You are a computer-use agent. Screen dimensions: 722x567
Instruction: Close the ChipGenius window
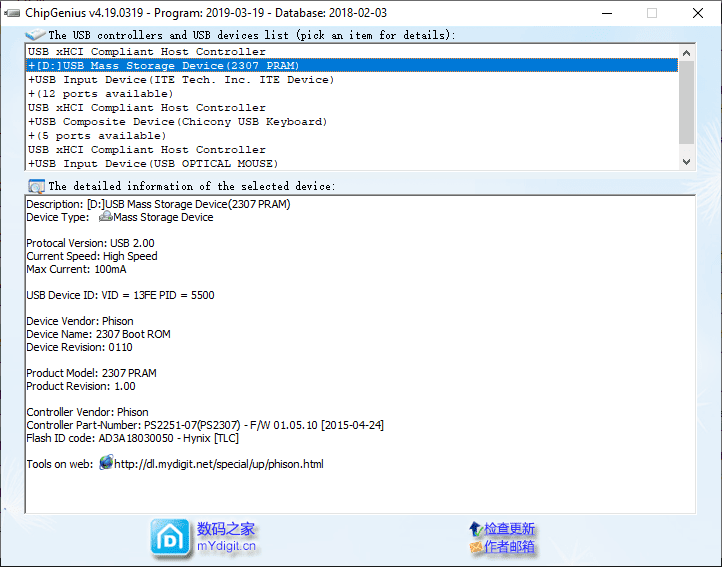tap(698, 13)
